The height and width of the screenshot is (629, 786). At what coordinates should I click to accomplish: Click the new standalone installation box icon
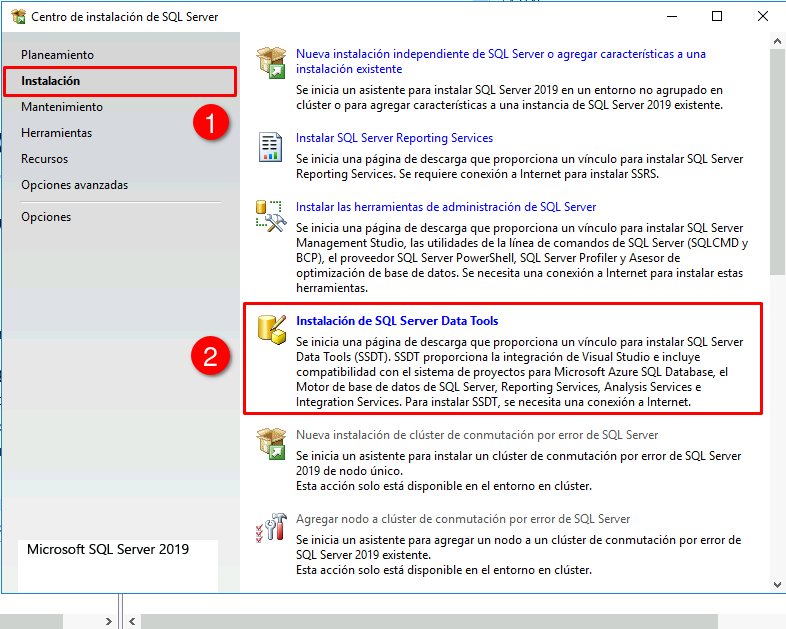point(271,63)
